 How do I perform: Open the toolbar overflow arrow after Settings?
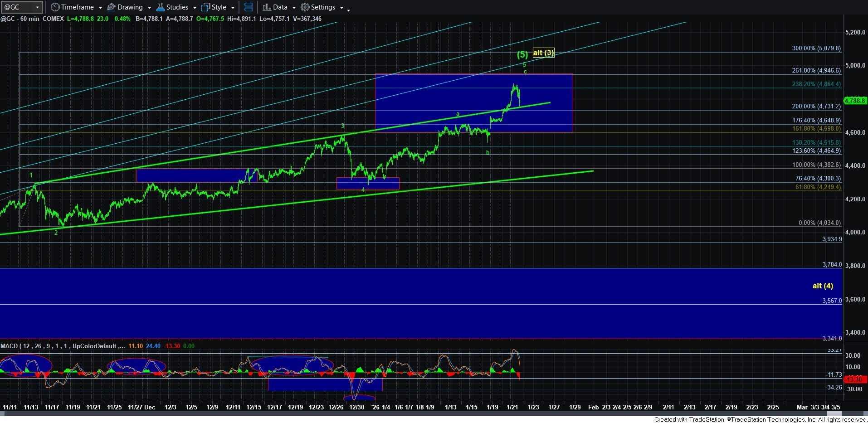[348, 10]
